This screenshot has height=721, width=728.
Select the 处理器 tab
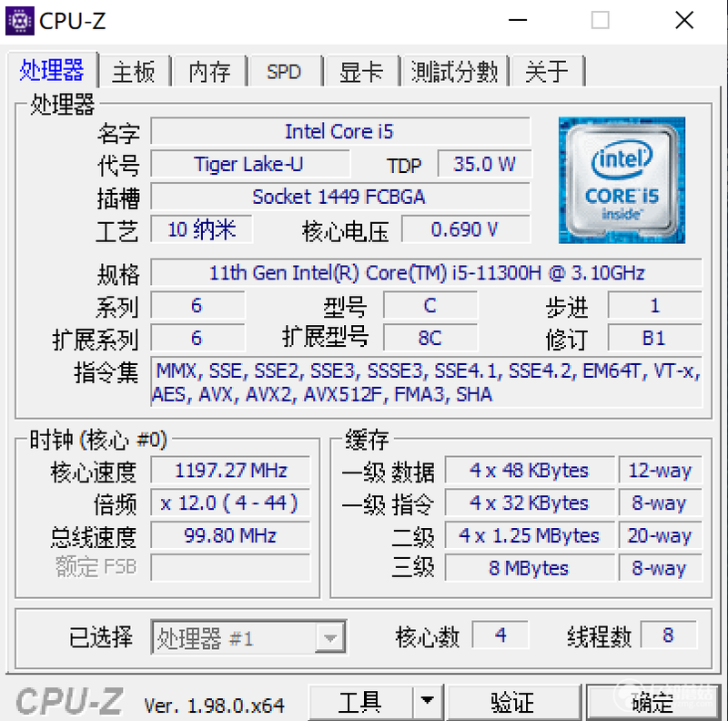click(52, 70)
